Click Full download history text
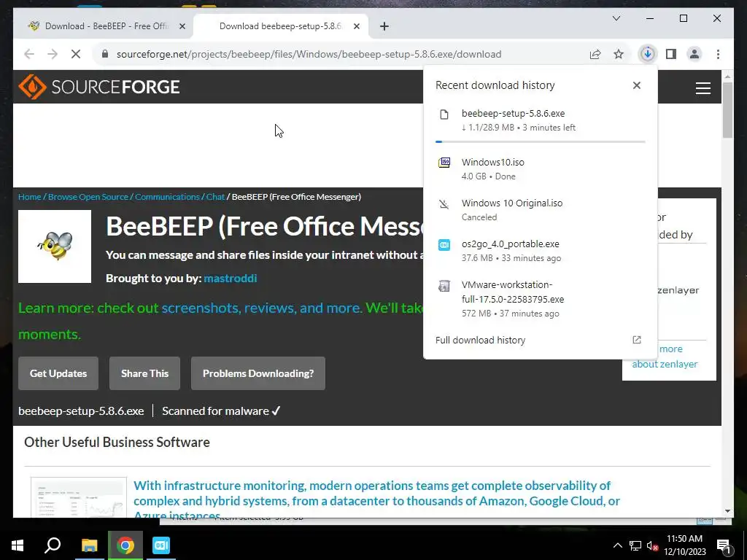The image size is (747, 560). [x=480, y=340]
